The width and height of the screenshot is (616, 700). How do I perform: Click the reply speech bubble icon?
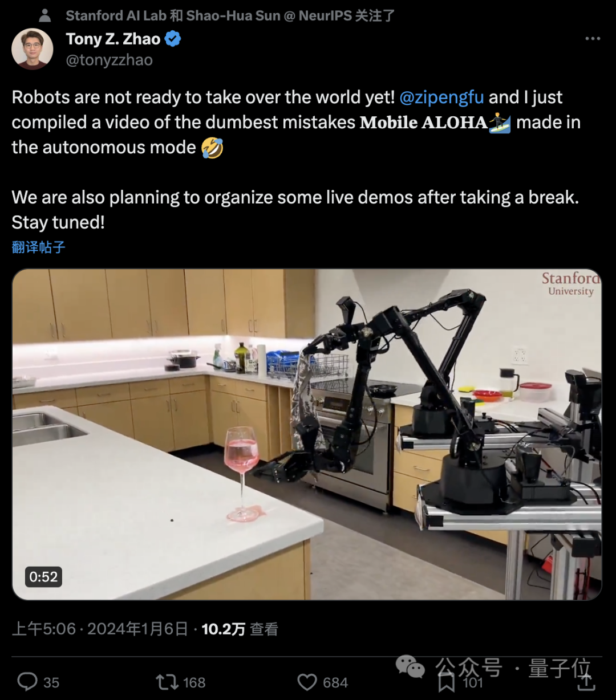coord(27,682)
